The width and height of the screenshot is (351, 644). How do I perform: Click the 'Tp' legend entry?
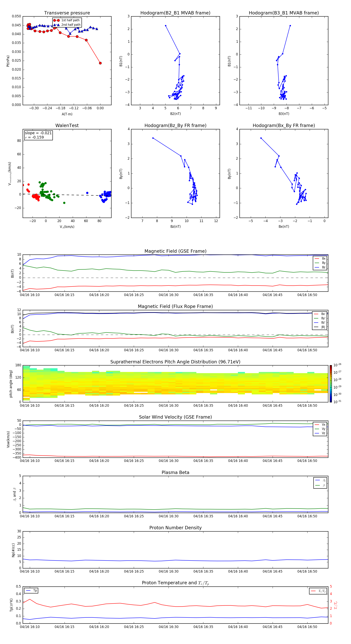pyautogui.click(x=31, y=591)
